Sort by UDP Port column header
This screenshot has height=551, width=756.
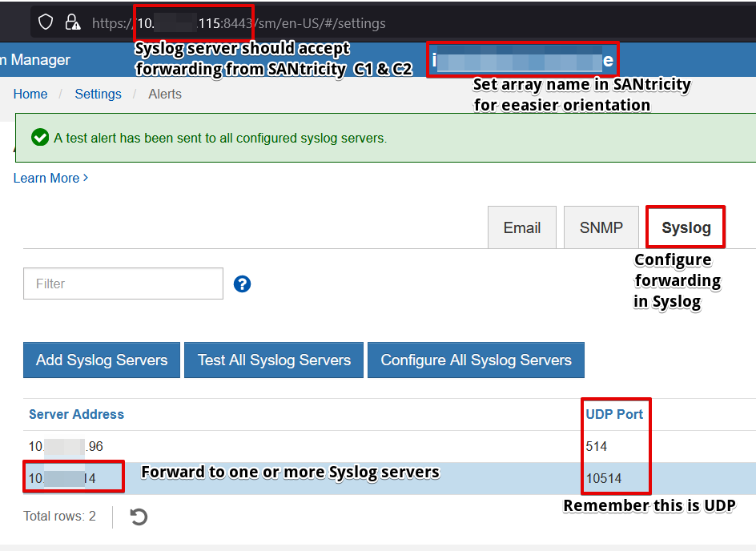[x=614, y=414]
